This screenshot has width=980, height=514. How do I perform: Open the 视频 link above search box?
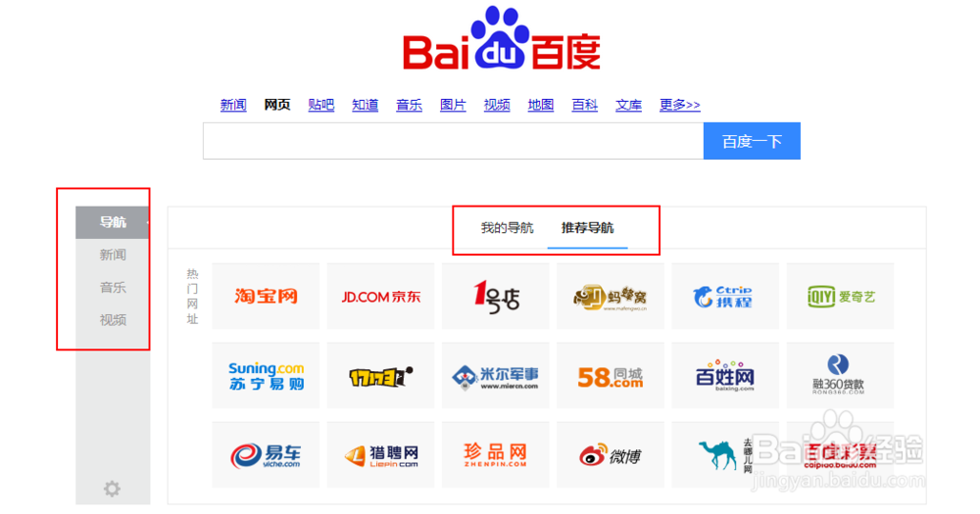tap(497, 105)
